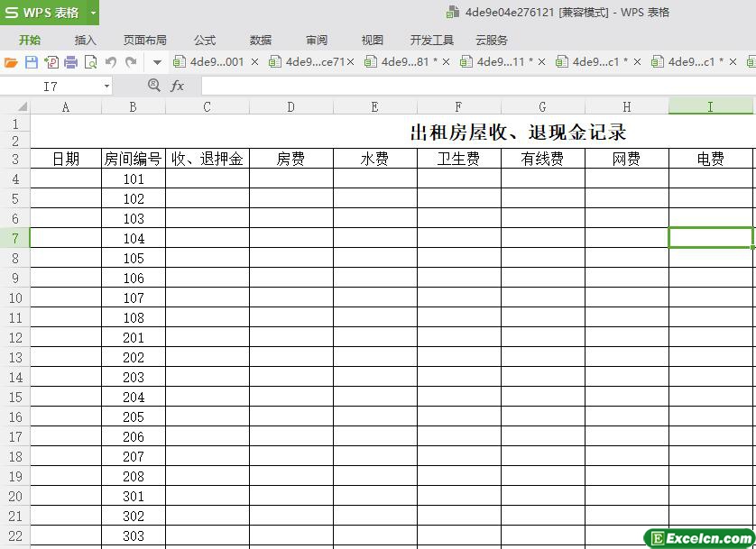This screenshot has height=549, width=756.
Task: Expand the cell name box dropdown
Action: 106,87
